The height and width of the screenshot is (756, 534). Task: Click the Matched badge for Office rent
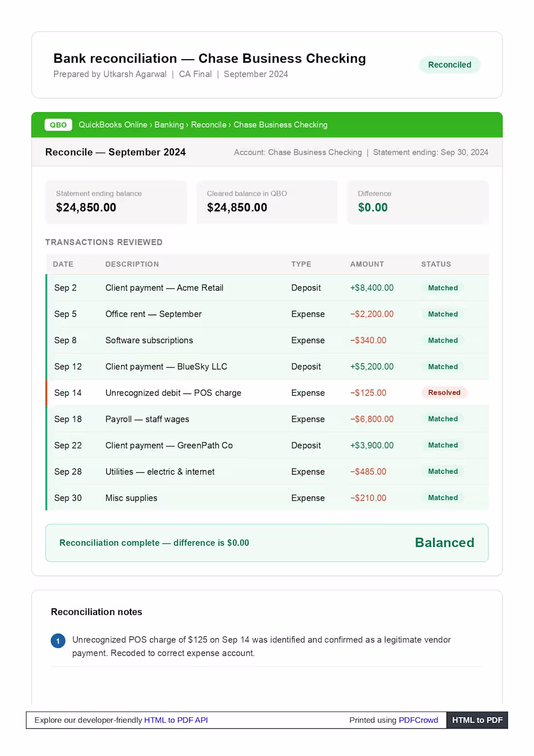point(443,314)
